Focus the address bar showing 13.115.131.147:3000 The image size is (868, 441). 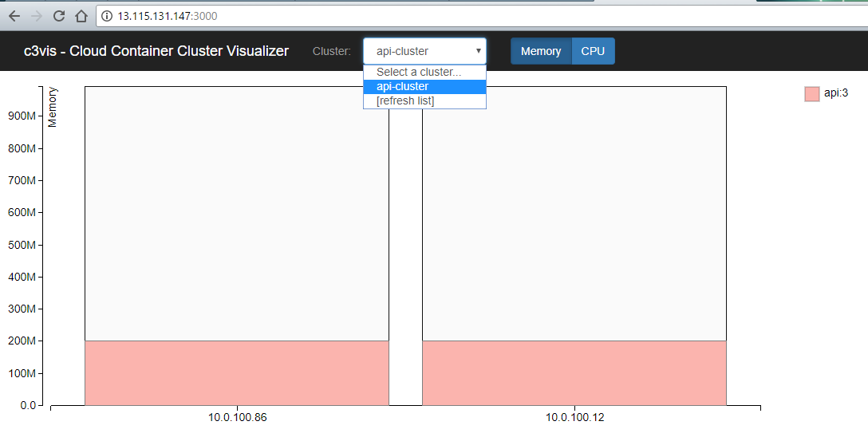[482, 16]
